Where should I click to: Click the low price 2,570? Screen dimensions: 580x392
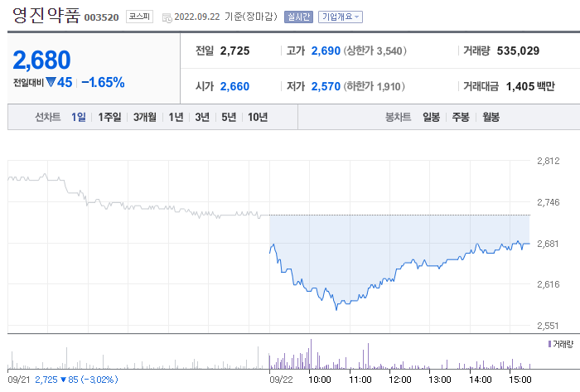click(x=326, y=86)
